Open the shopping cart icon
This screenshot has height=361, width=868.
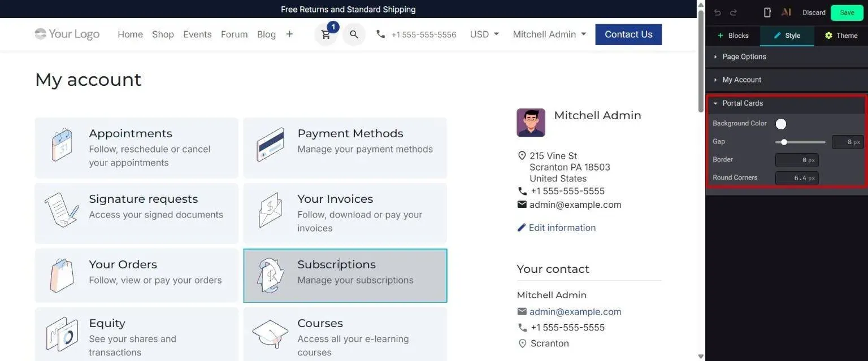click(x=326, y=34)
